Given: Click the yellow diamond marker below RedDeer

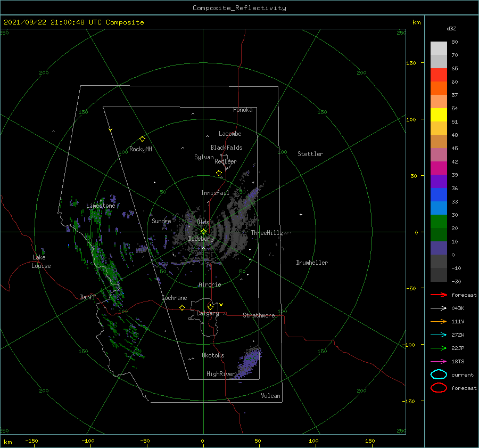Looking at the screenshot, I should pos(219,173).
